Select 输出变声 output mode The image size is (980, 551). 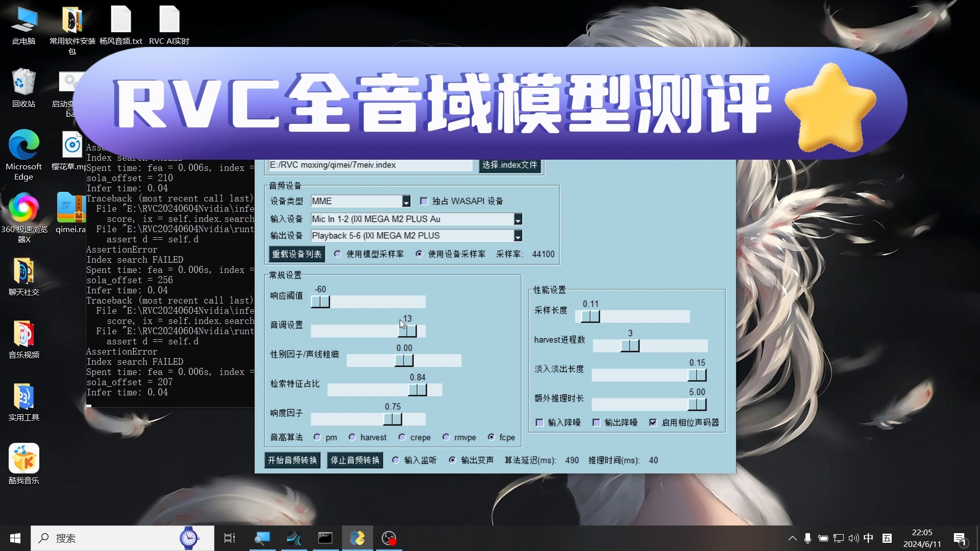pyautogui.click(x=452, y=460)
